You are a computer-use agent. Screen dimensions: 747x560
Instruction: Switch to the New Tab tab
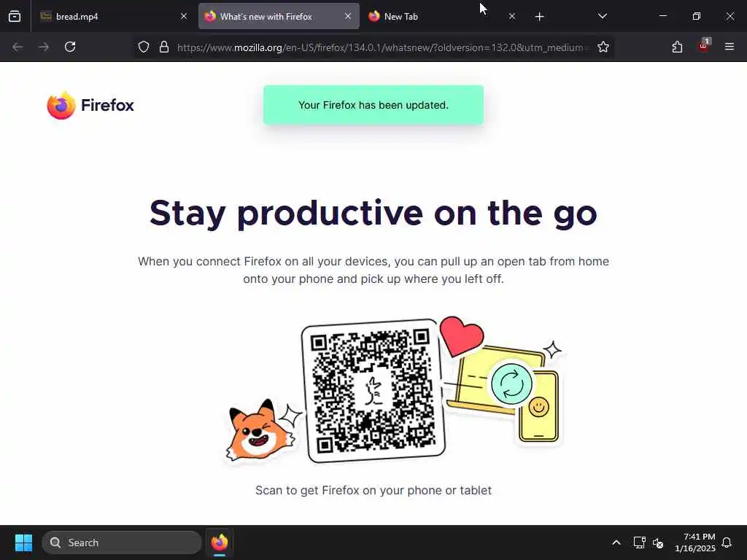[x=442, y=16]
